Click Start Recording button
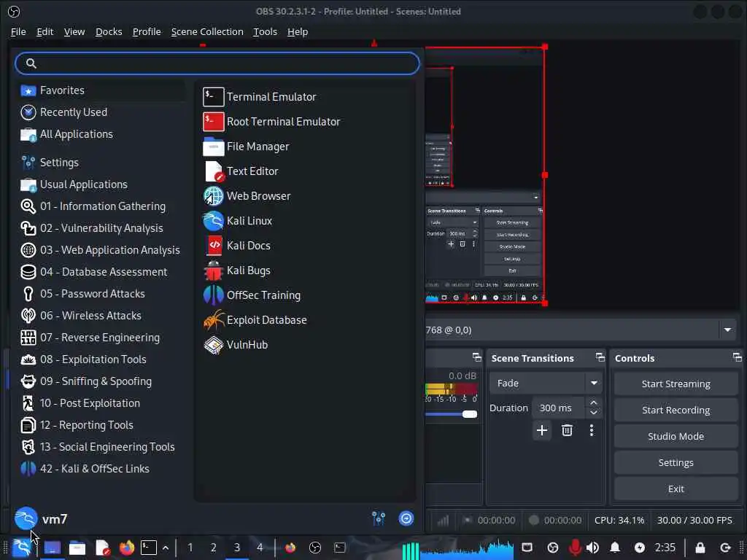The image size is (747, 560). [x=676, y=410]
